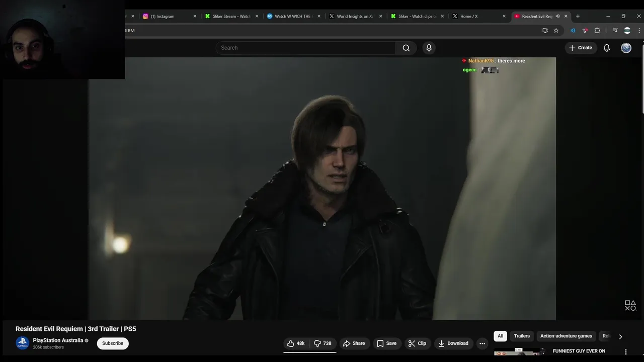Switch to the Instagram tab
The width and height of the screenshot is (644, 362).
[169, 16]
